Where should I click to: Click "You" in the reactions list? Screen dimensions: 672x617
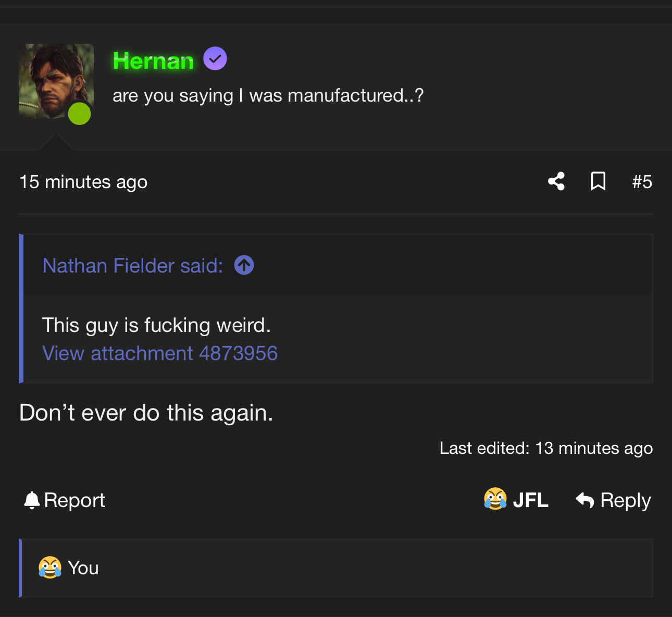pos(83,568)
